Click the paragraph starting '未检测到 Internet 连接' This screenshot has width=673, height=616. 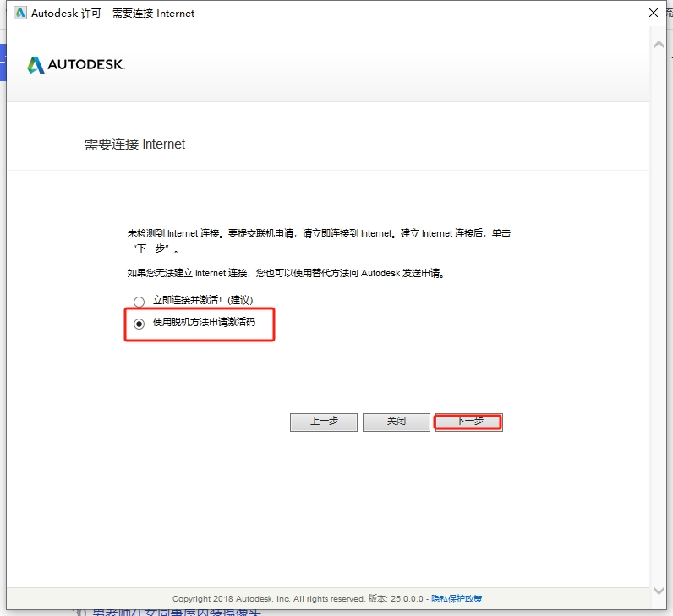point(319,241)
